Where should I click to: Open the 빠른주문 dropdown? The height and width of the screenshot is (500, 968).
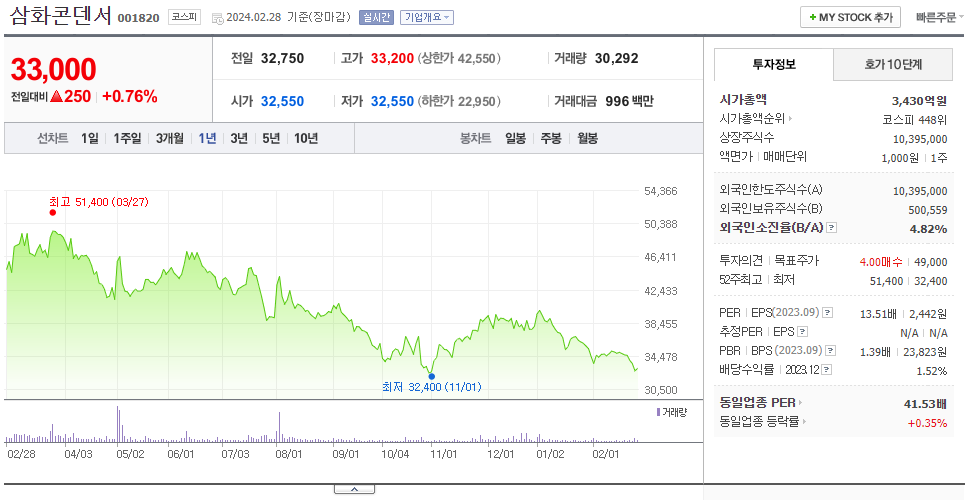939,17
